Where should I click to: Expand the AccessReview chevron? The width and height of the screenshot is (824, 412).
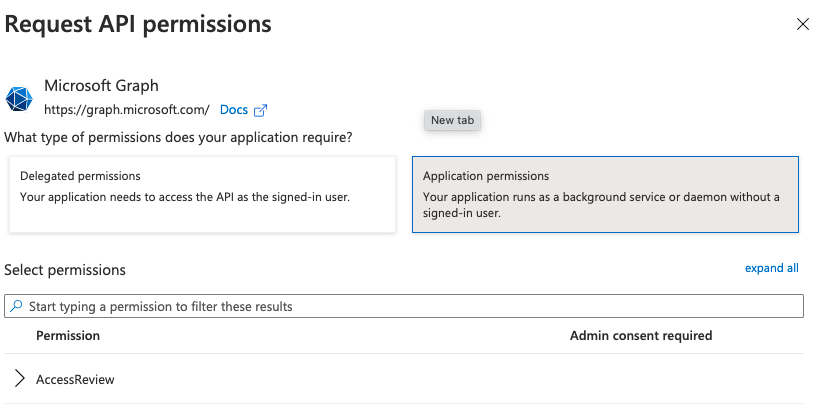click(19, 378)
